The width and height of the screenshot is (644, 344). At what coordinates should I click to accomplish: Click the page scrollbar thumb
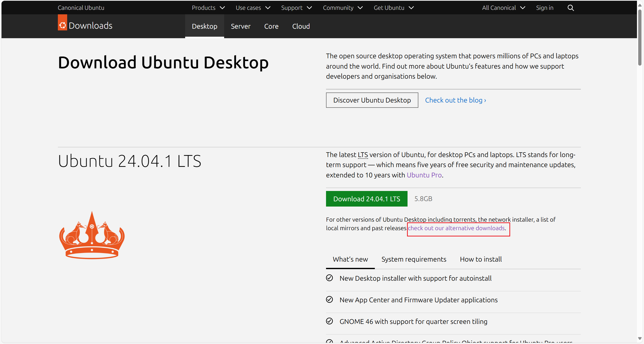[x=640, y=38]
